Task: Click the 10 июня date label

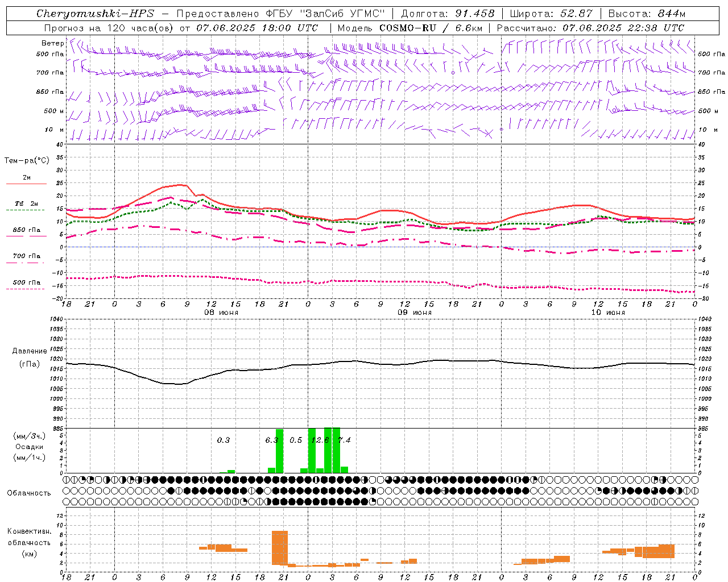Action: (x=608, y=313)
